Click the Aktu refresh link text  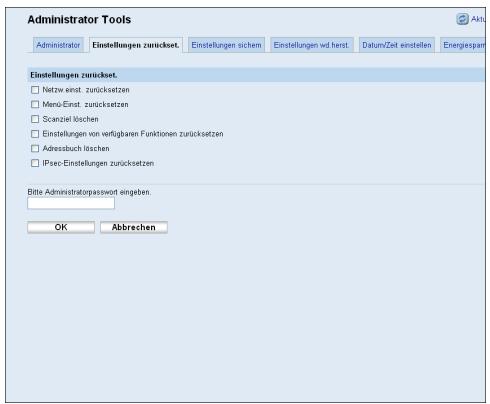tap(478, 19)
